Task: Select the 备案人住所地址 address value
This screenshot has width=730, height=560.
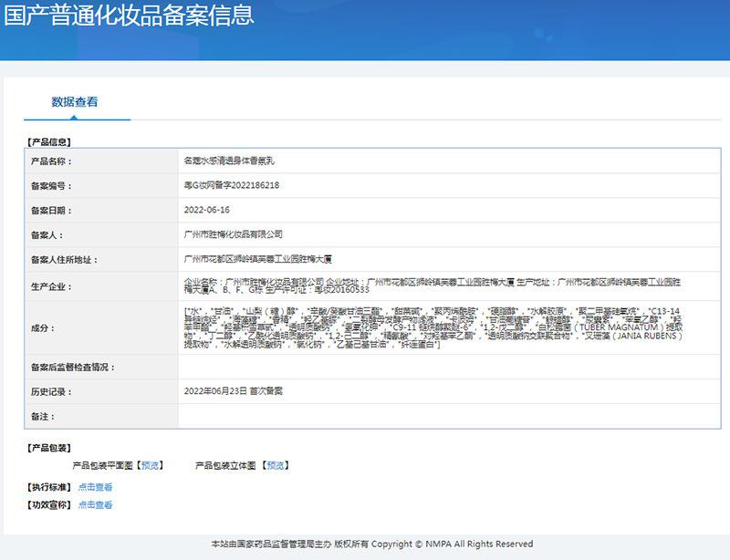Action: pyautogui.click(x=258, y=259)
